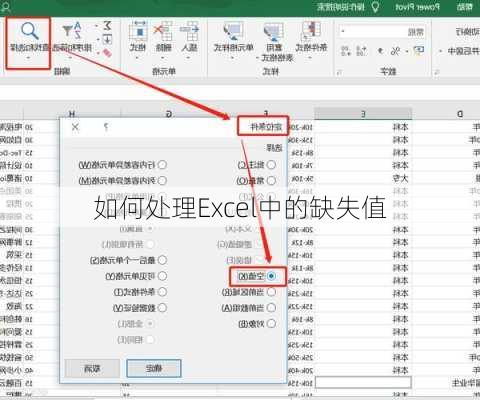480x400 pixels.
Task: Select the dialog 条件格式(T) radio button
Action: coord(162,292)
